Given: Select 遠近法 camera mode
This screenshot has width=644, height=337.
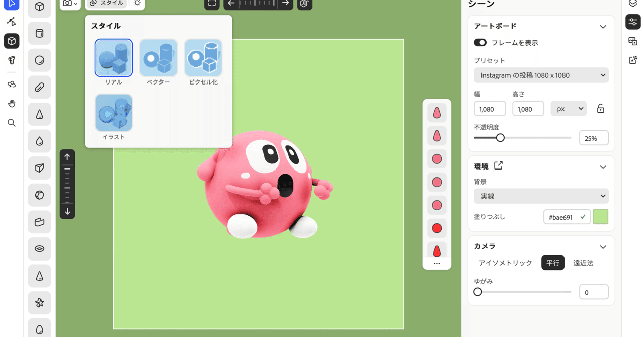Looking at the screenshot, I should pos(583,263).
